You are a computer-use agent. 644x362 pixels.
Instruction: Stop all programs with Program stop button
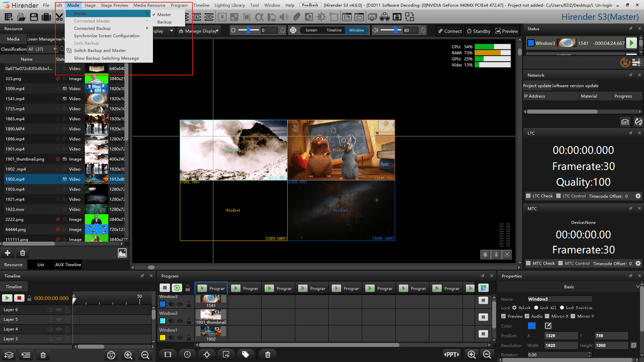click(x=165, y=288)
